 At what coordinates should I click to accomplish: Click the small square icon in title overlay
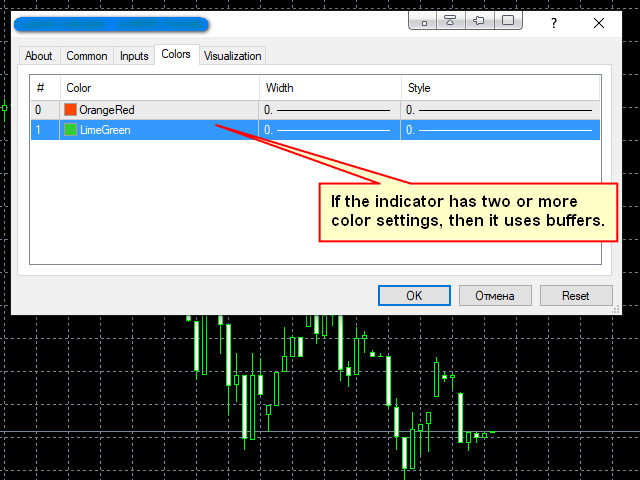[423, 20]
